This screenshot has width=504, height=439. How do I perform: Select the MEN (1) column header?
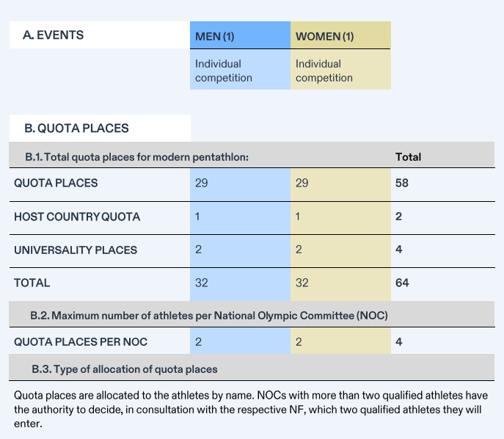pyautogui.click(x=214, y=37)
